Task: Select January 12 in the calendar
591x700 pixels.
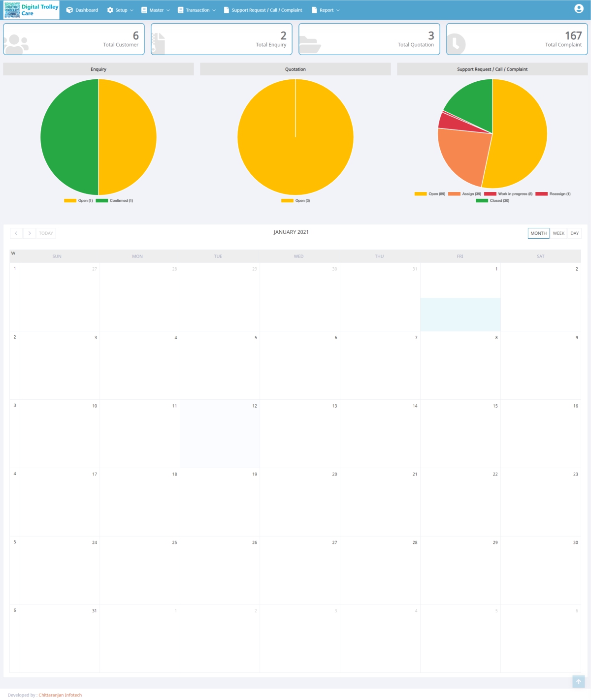Action: tap(220, 433)
